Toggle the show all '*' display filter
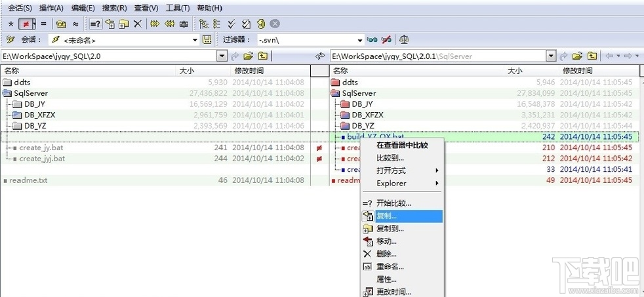644x297 pixels. 11,24
